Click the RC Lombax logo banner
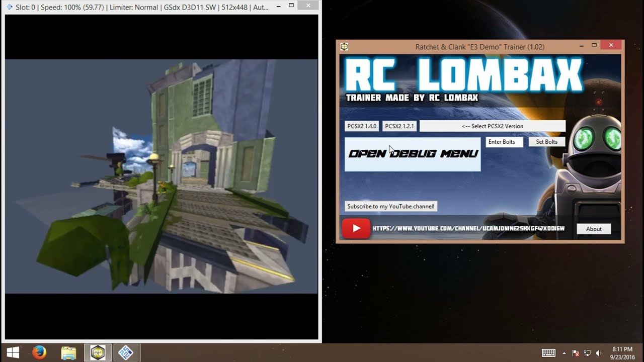 tap(463, 74)
